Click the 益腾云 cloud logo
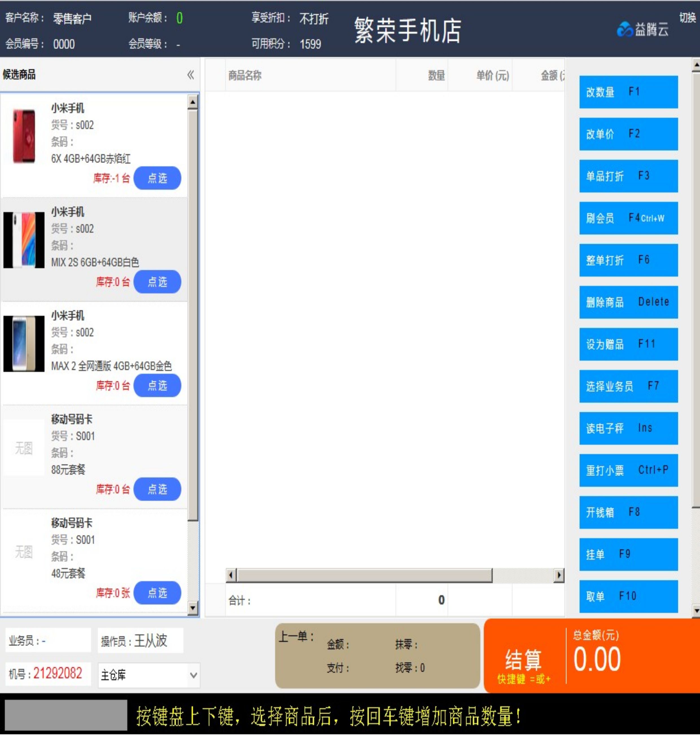 click(x=642, y=29)
